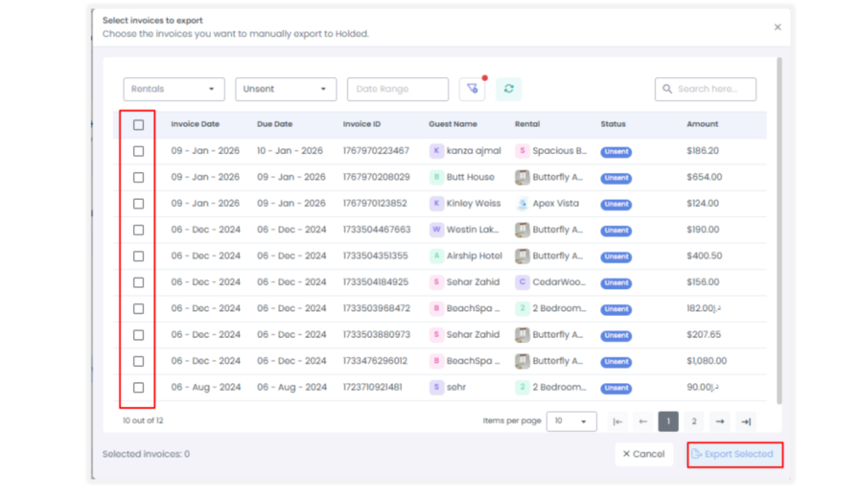The height and width of the screenshot is (488, 868).
Task: Click amount $207.65
Action: (x=704, y=335)
